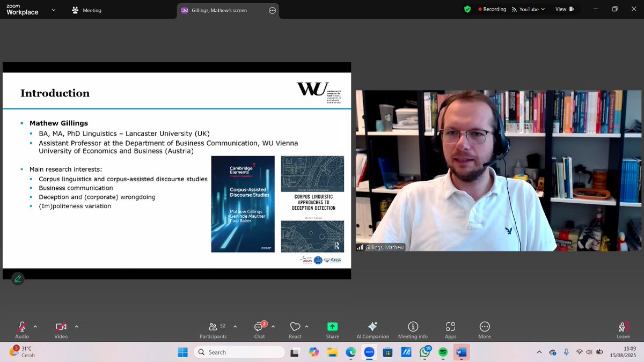Open Microsoft Word from the taskbar
The width and height of the screenshot is (644, 362).
coord(462,352)
